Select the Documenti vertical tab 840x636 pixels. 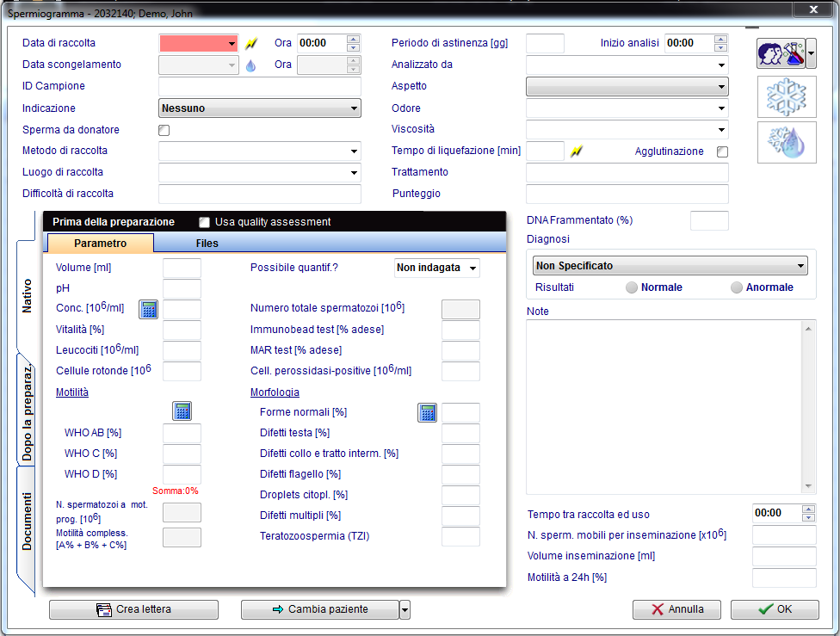click(x=27, y=522)
